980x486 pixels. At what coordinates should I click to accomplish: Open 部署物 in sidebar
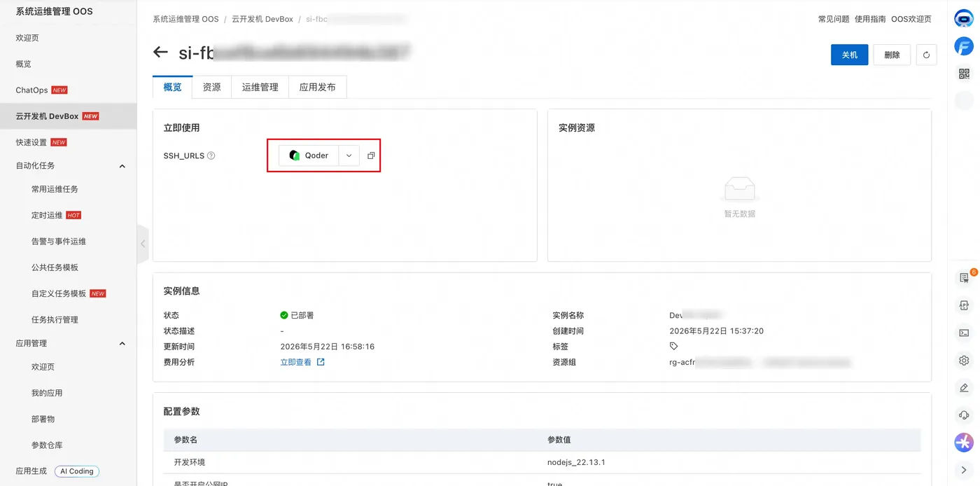(43, 419)
